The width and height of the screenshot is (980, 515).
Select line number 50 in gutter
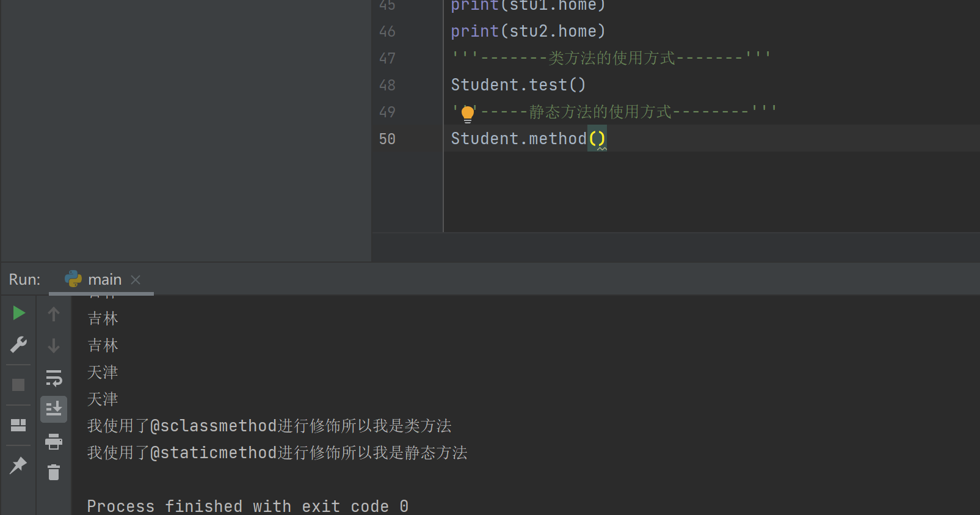tap(387, 139)
